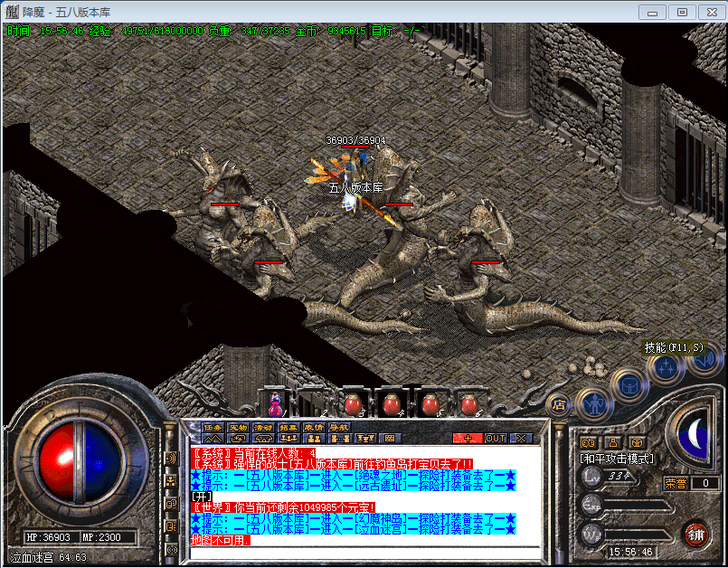Screen dimensions: 728x568
Task: Expand chat with the red plus button
Action: [467, 438]
